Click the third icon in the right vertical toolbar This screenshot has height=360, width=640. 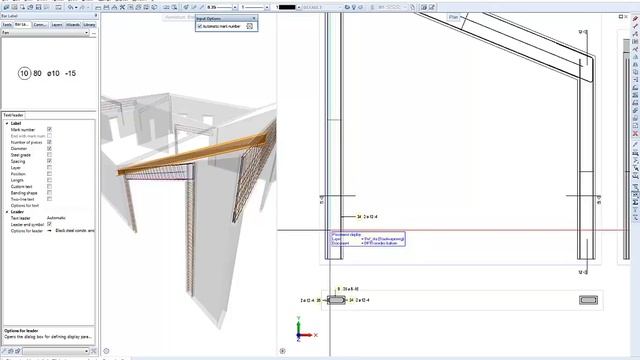click(x=635, y=34)
